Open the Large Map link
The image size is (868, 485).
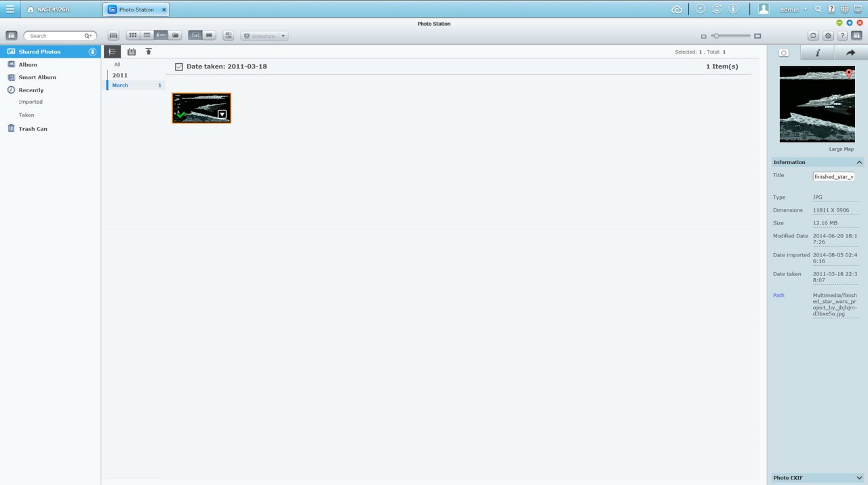841,149
